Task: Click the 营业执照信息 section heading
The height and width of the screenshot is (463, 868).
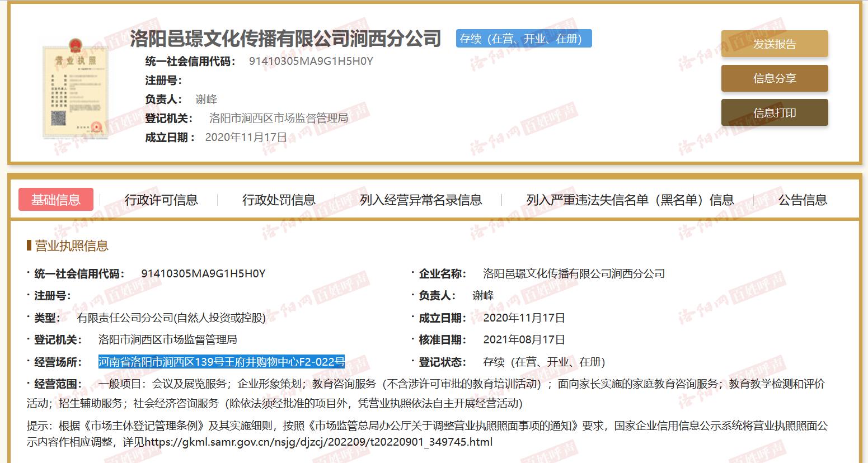Action: (71, 245)
